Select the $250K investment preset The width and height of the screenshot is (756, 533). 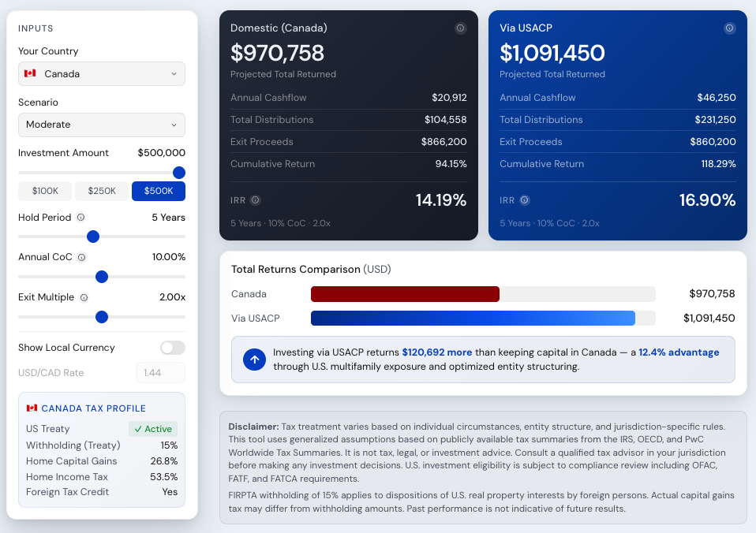pos(102,191)
